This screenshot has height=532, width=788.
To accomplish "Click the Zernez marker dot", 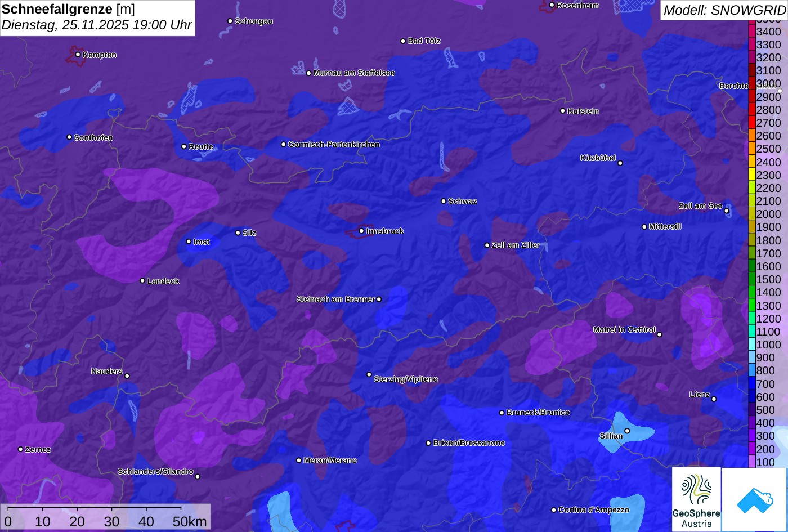I will pos(20,449).
